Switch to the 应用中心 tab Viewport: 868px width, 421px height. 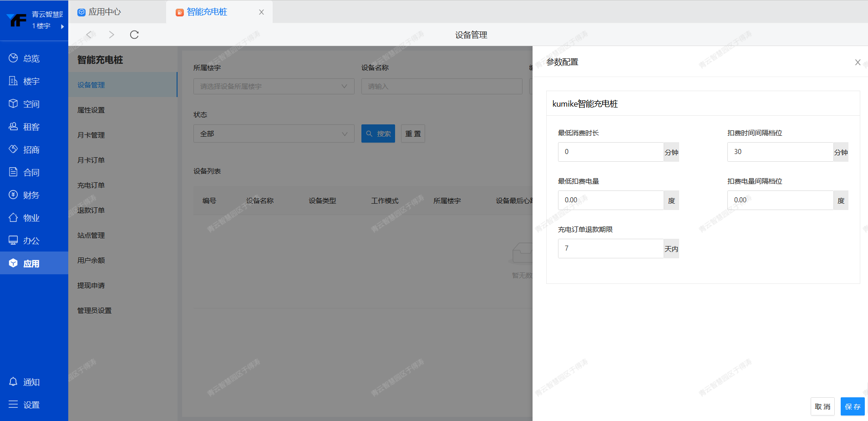[104, 12]
